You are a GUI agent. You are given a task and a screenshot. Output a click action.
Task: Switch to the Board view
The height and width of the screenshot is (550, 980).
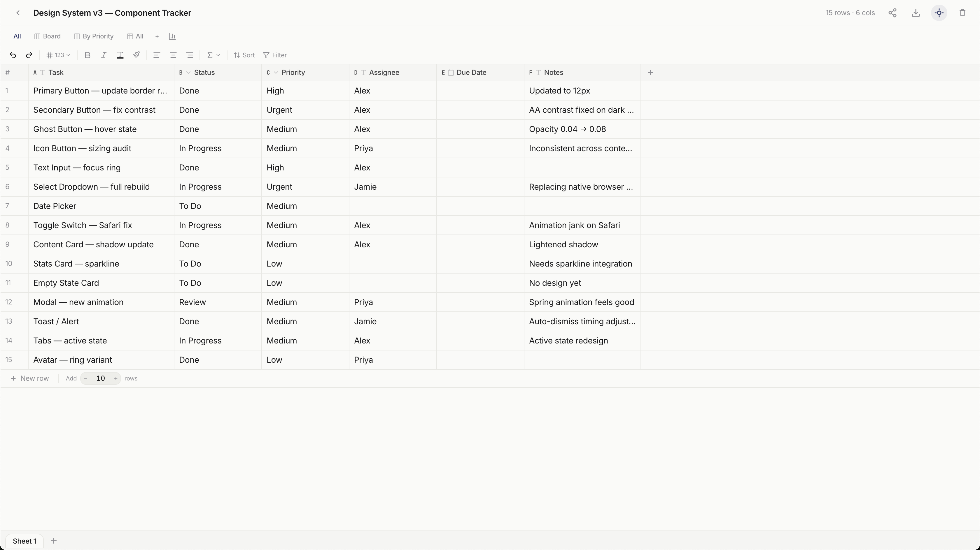coord(47,36)
